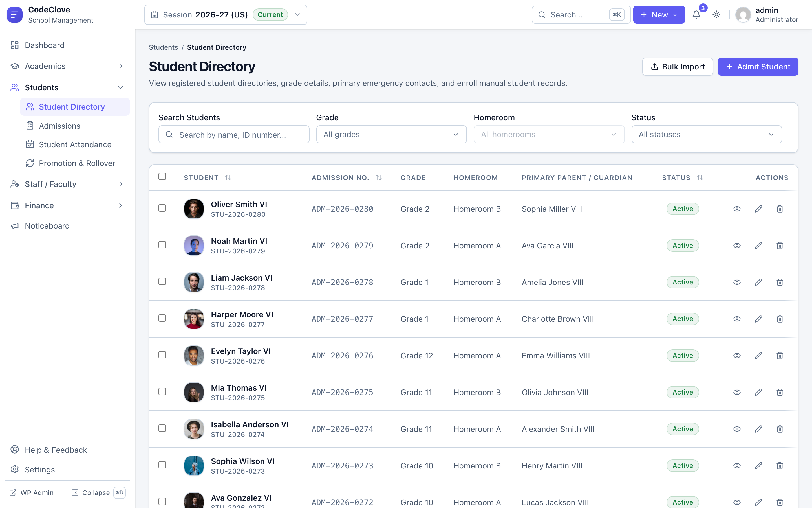Viewport: 812px width, 508px height.
Task: Delete Mia Thomas VI record
Action: point(780,392)
